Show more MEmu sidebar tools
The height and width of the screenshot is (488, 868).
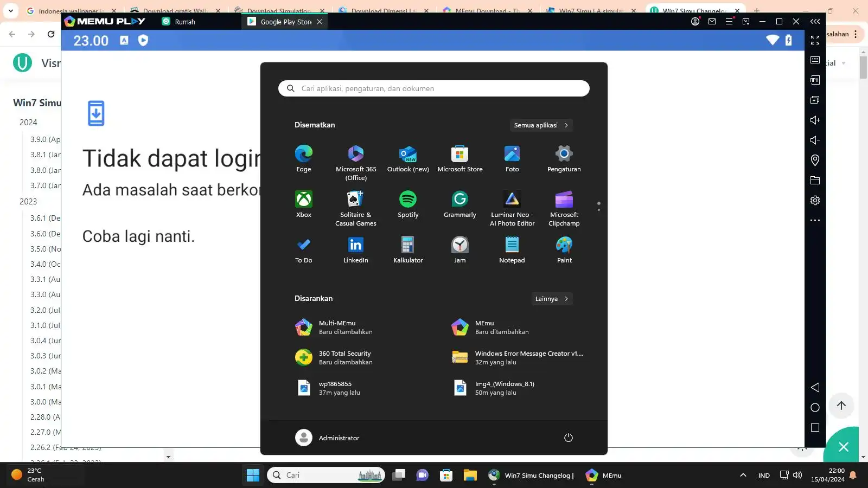[815, 220]
